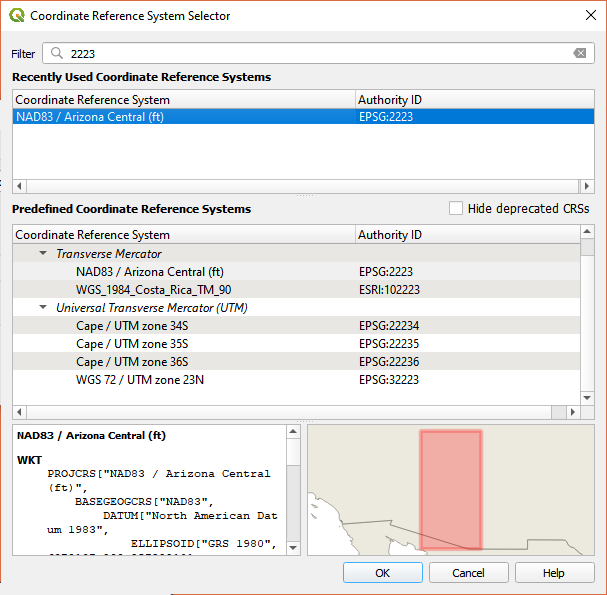Click the clear filter text icon
Screen dimensions: 607x595
[580, 54]
